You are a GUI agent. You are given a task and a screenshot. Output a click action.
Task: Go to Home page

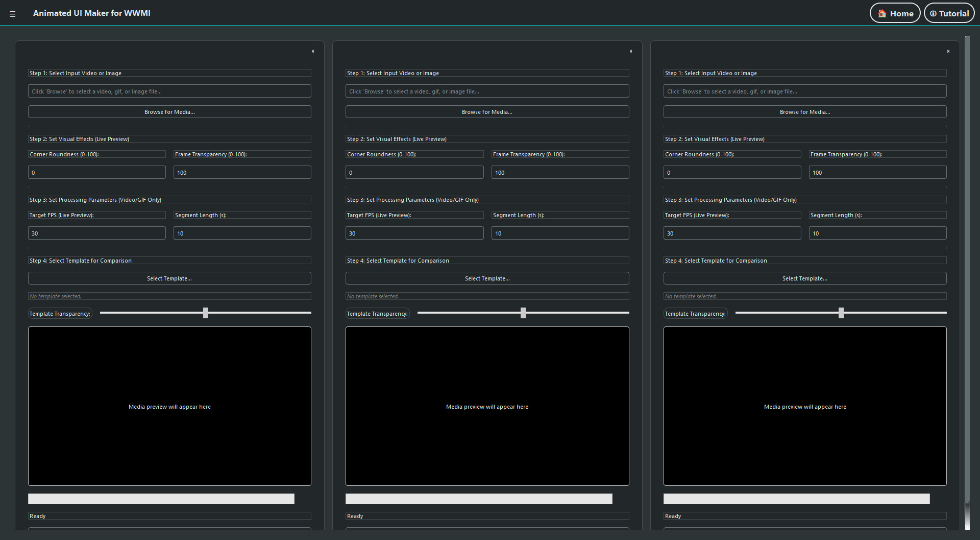tap(895, 13)
